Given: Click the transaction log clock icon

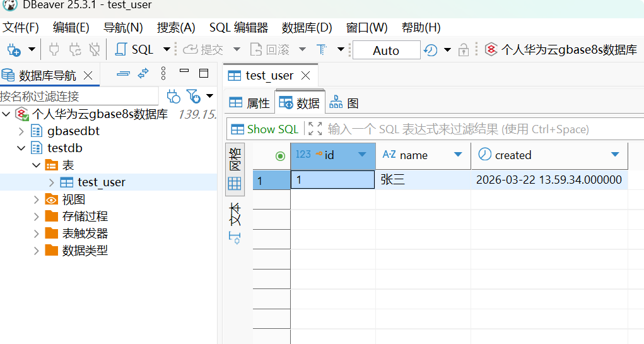Looking at the screenshot, I should click(430, 50).
